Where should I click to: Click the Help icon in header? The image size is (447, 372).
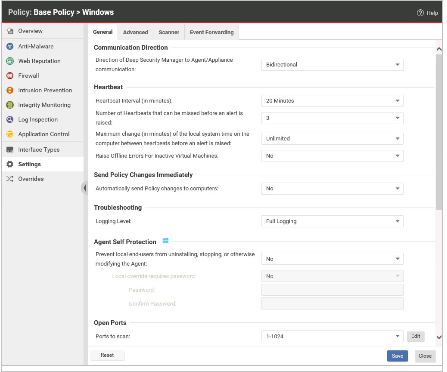click(x=420, y=13)
